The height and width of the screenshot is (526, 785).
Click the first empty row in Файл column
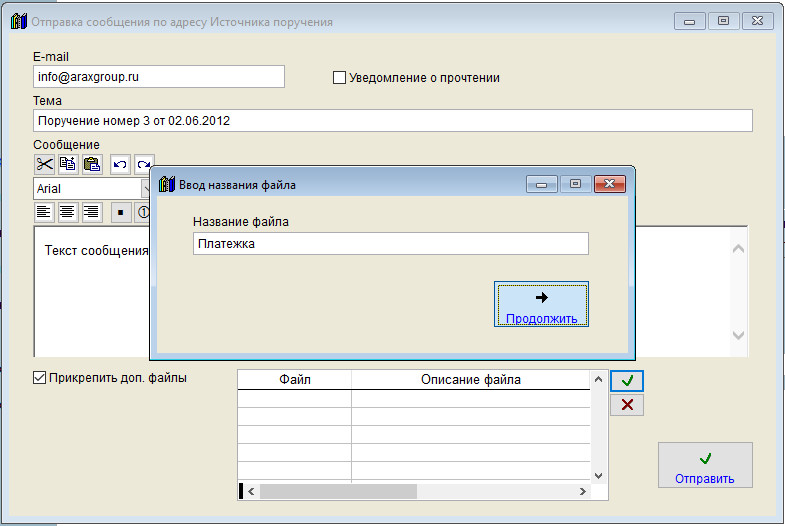[295, 399]
